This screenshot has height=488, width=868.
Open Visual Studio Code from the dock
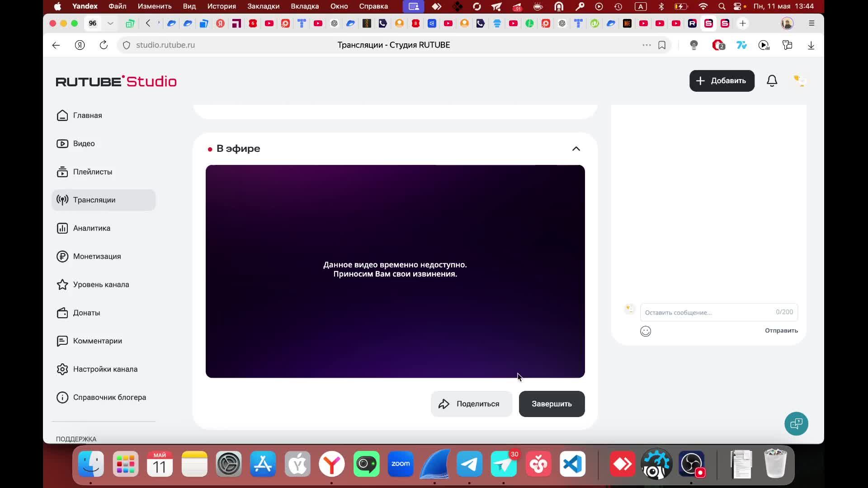572,464
